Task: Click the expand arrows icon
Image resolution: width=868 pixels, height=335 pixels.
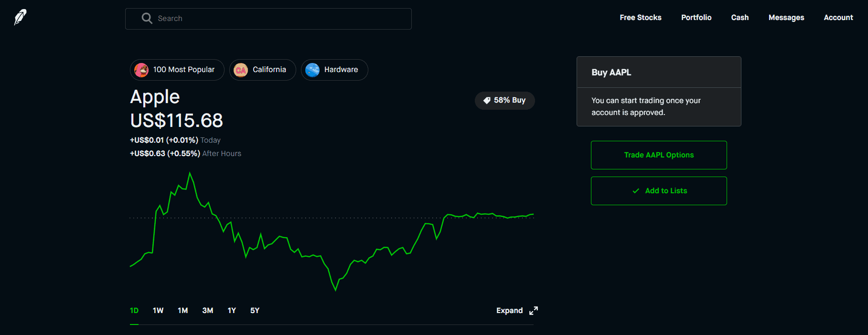Action: click(534, 311)
